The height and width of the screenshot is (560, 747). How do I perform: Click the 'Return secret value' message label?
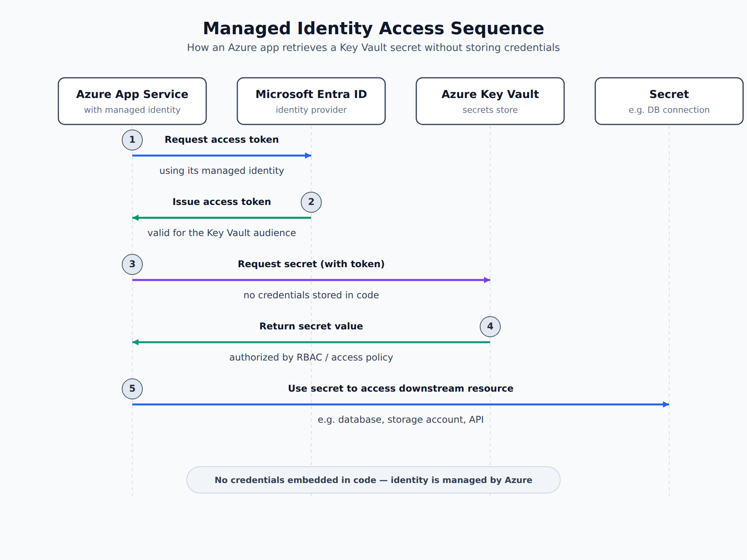tap(311, 326)
